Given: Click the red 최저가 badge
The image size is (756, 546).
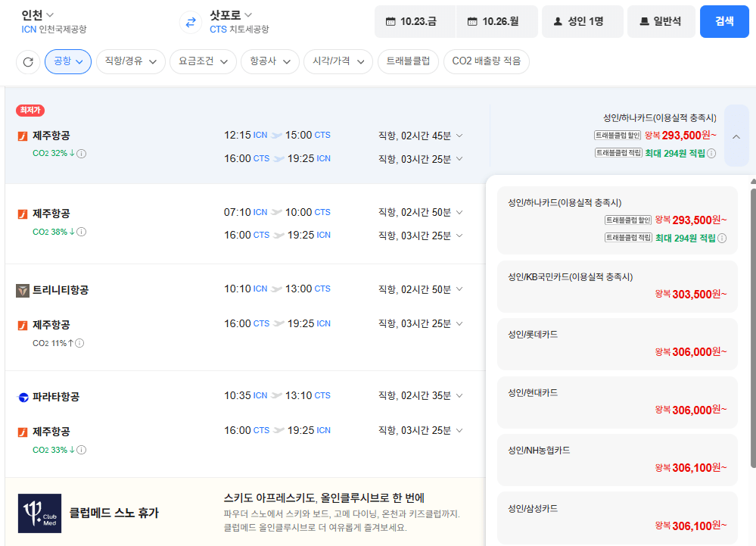Looking at the screenshot, I should pyautogui.click(x=30, y=111).
